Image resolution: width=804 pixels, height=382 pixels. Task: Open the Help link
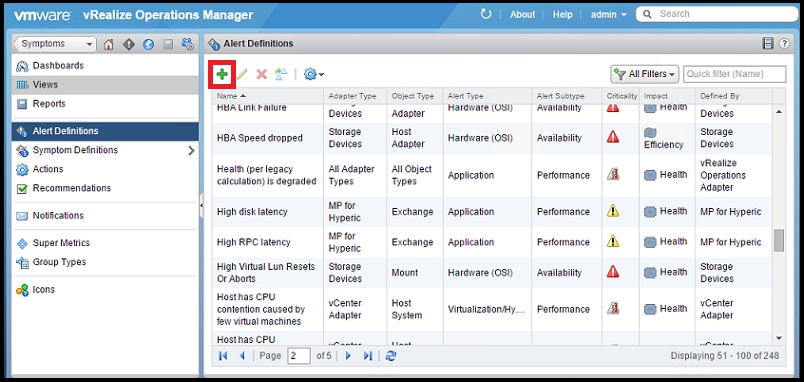click(x=562, y=14)
